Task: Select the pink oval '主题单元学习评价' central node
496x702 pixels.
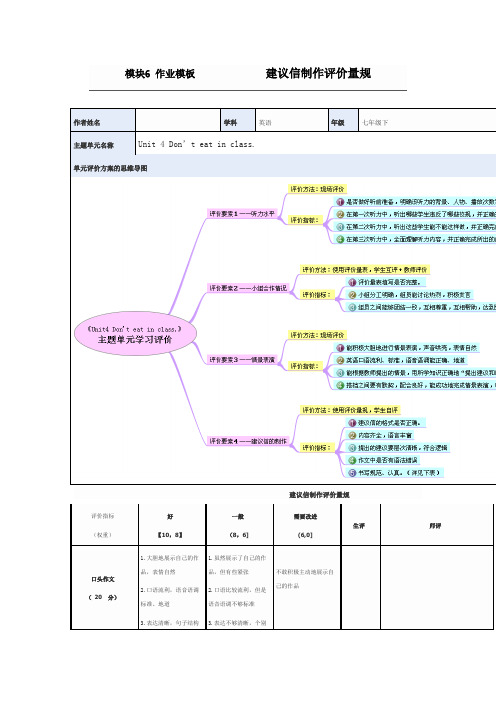Action: click(x=135, y=334)
